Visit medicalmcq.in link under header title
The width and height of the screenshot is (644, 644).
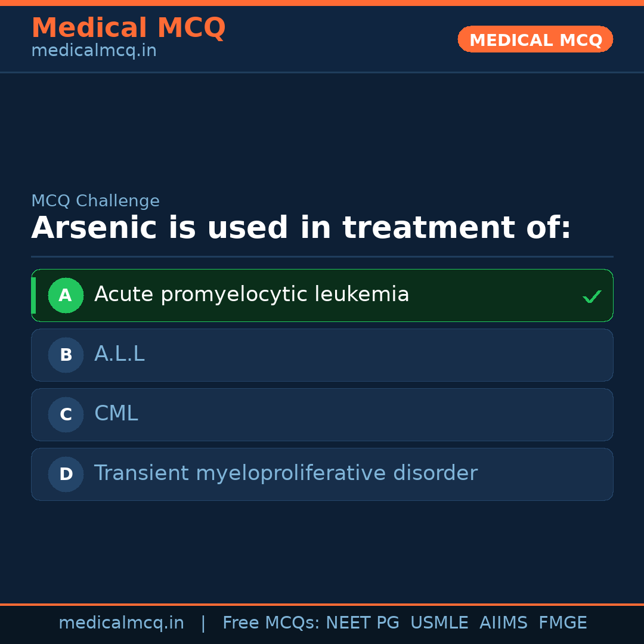coord(94,51)
